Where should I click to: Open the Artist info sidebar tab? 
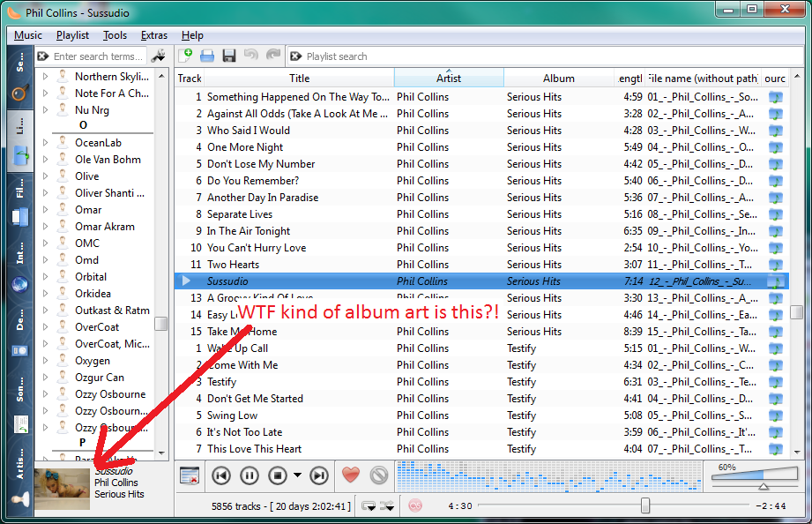tap(20, 478)
